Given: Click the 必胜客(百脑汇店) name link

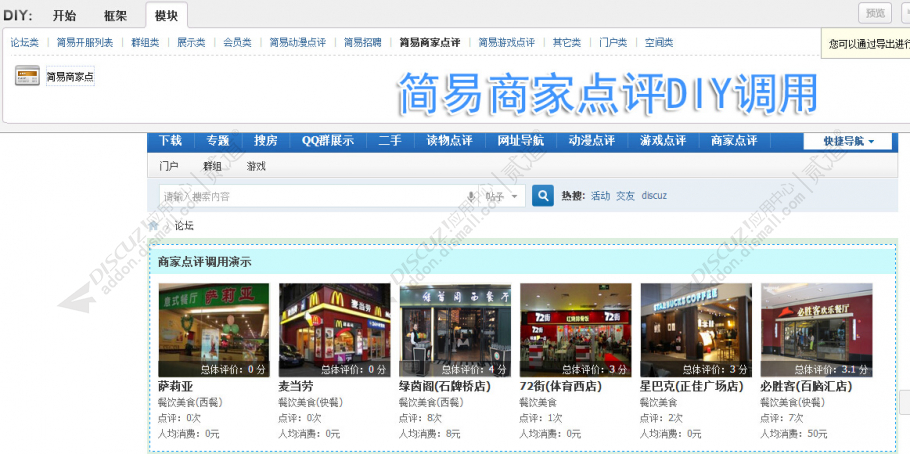Looking at the screenshot, I should pos(807,386).
